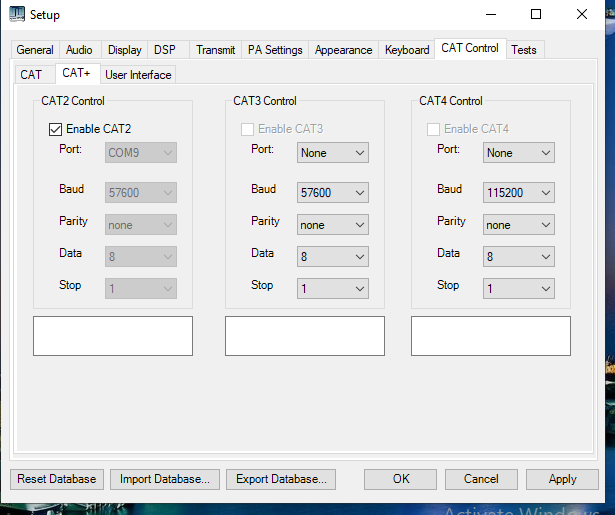
Task: Click the Reset Database button
Action: point(57,479)
